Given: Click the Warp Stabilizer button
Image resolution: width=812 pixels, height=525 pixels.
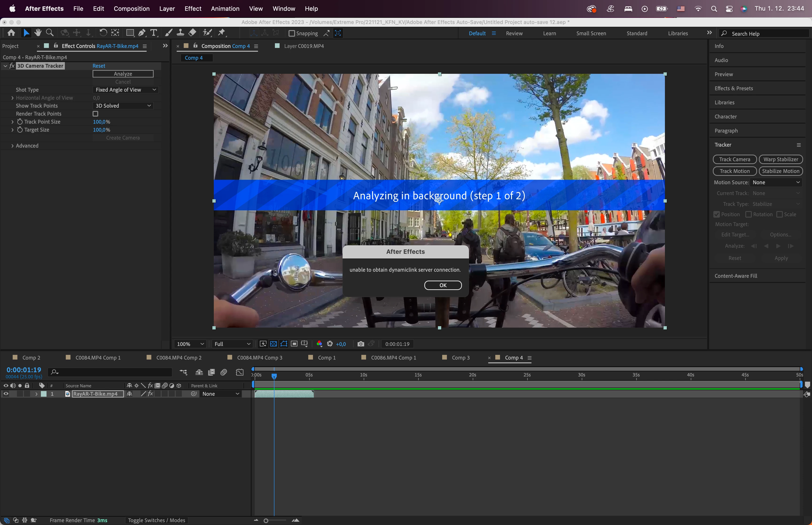Looking at the screenshot, I should click(780, 160).
